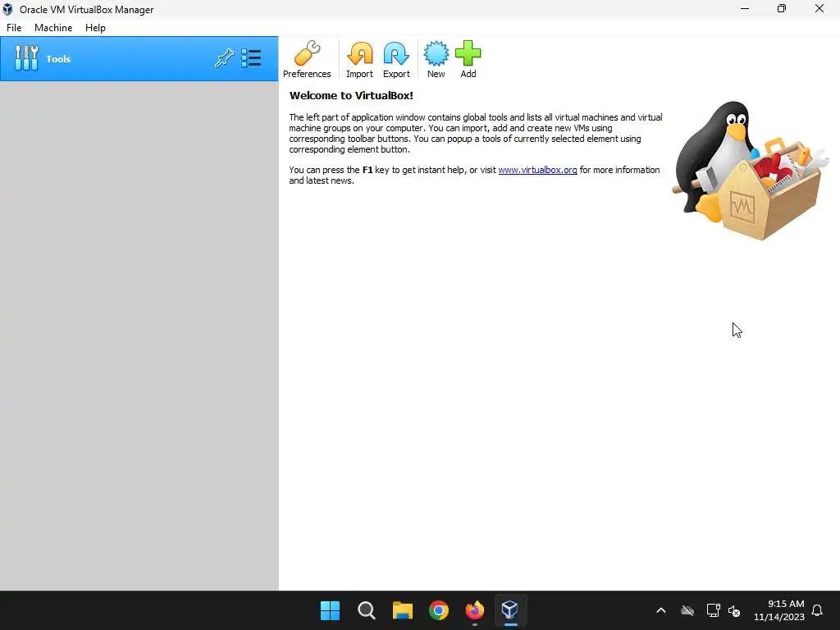This screenshot has width=840, height=630.
Task: Show hidden system tray icons
Action: click(661, 610)
